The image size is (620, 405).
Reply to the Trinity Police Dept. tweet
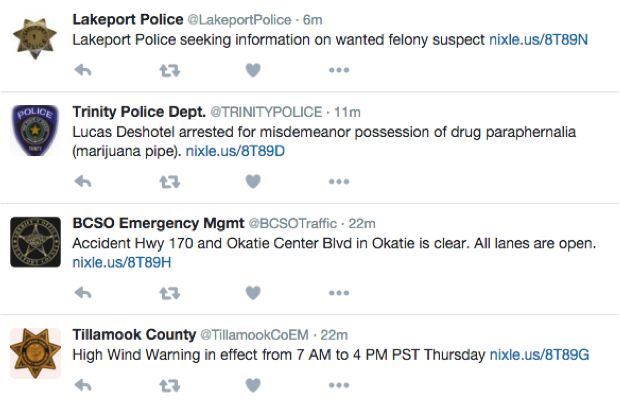point(83,182)
